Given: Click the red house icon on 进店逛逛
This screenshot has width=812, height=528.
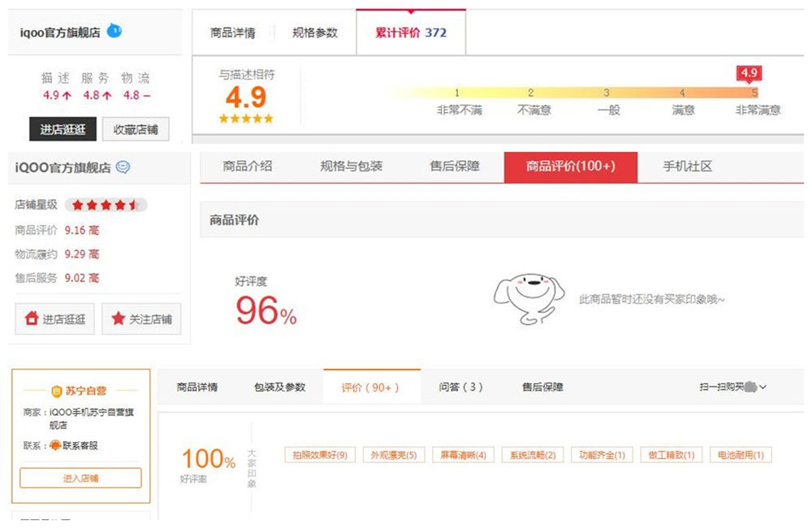Looking at the screenshot, I should [32, 318].
